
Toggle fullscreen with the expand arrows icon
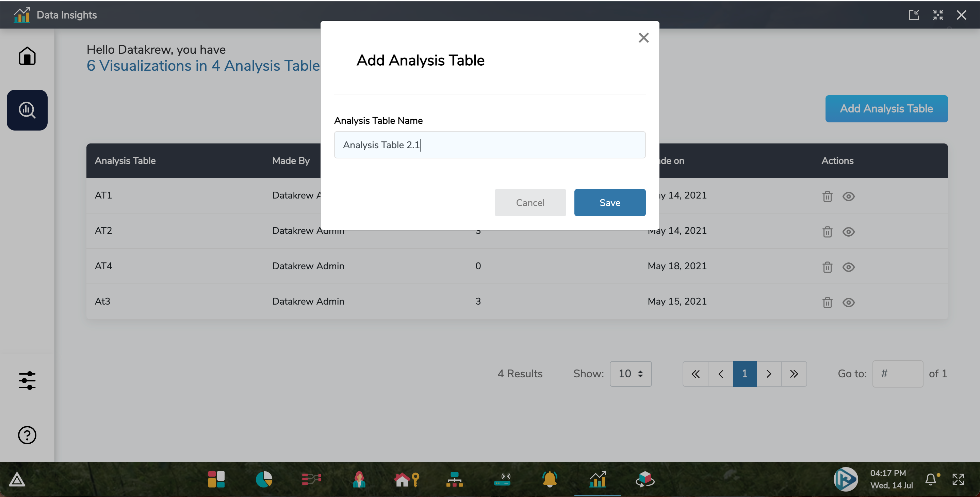click(x=958, y=479)
